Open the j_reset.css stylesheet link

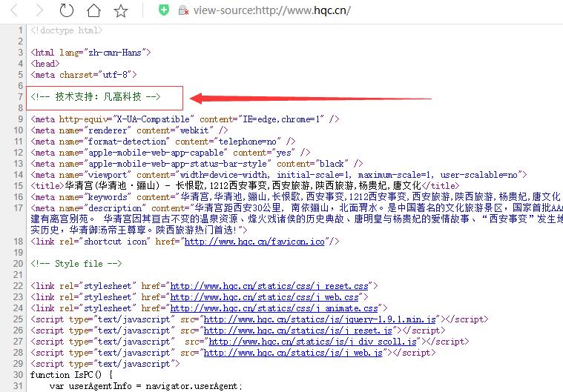point(271,285)
